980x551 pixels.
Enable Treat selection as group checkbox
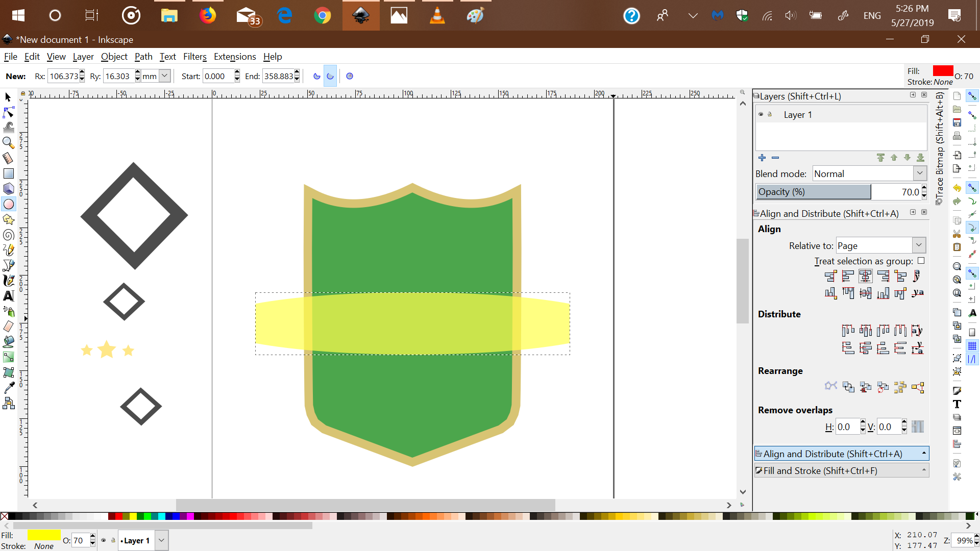(921, 261)
